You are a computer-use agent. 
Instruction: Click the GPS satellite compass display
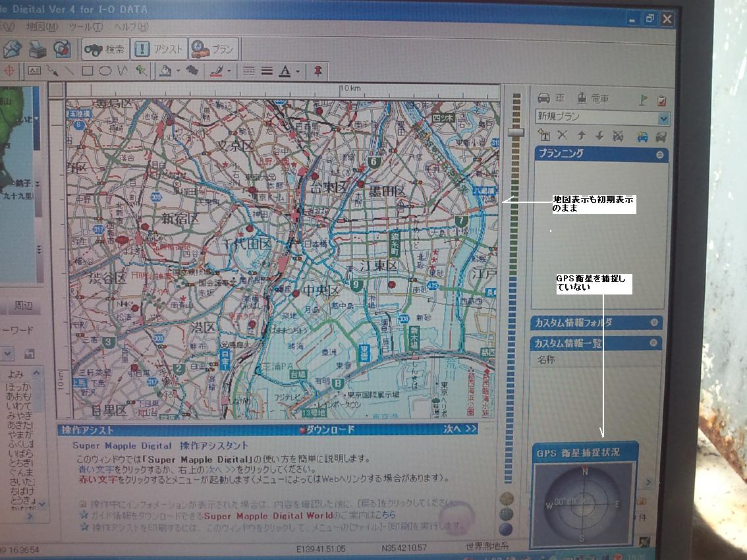point(584,503)
